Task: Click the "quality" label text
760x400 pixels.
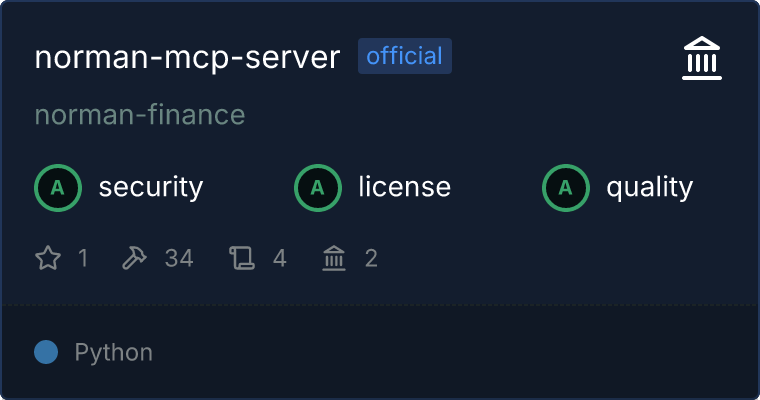Action: click(x=649, y=187)
